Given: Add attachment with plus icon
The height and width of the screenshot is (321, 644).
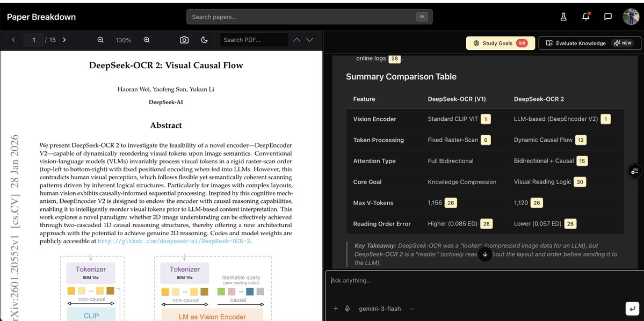Looking at the screenshot, I should coord(336,309).
